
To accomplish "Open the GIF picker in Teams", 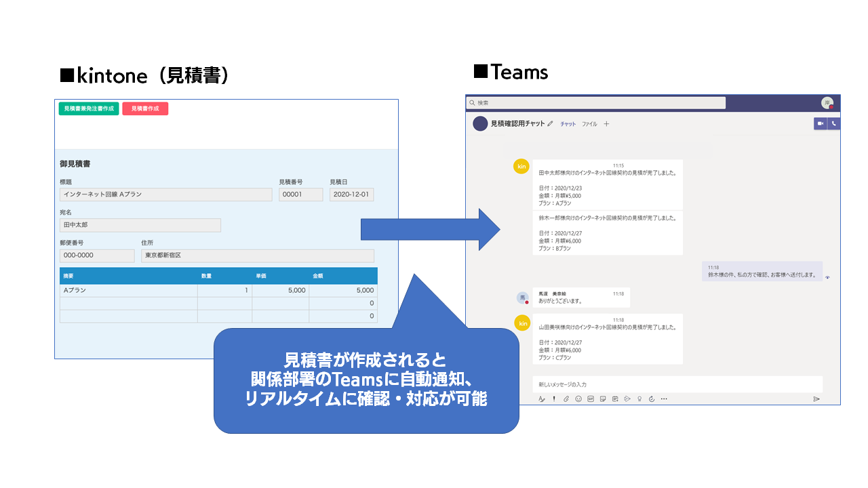I will [591, 399].
